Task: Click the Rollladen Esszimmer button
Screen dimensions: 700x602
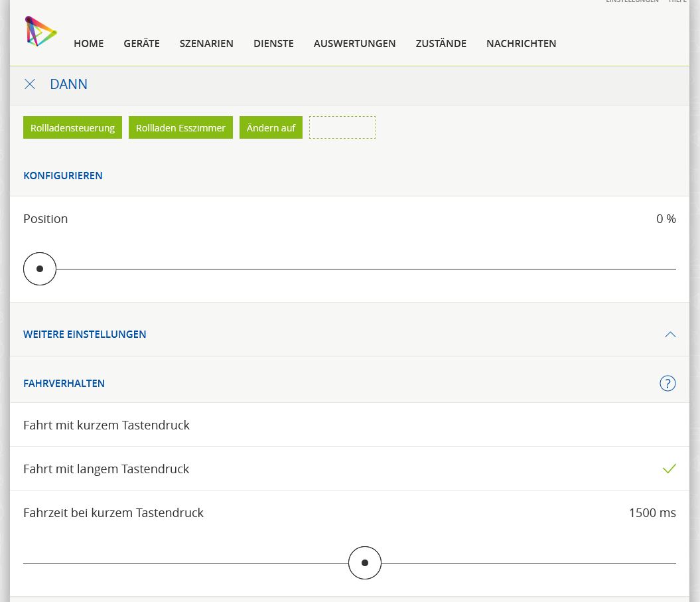Action: 180,127
